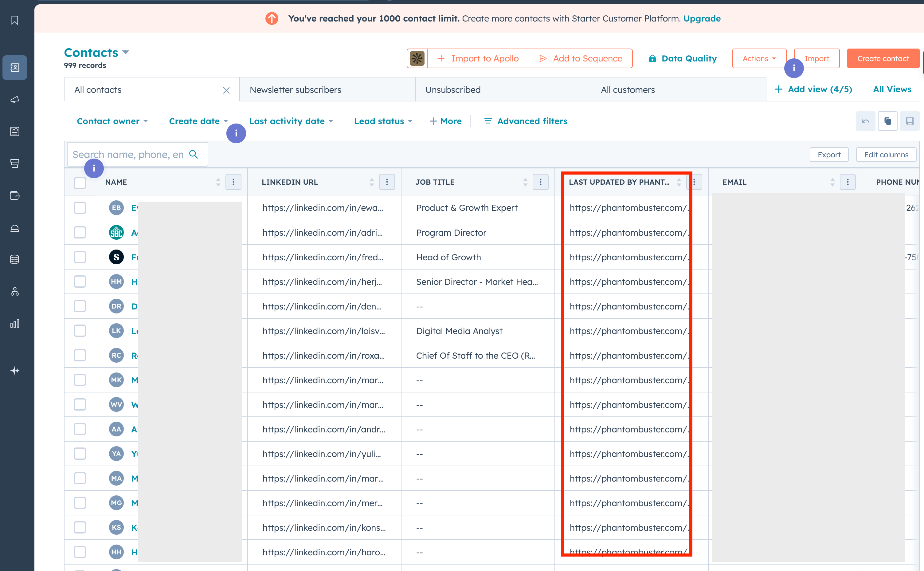Click the clone view copy icon
The height and width of the screenshot is (571, 924).
coord(887,121)
